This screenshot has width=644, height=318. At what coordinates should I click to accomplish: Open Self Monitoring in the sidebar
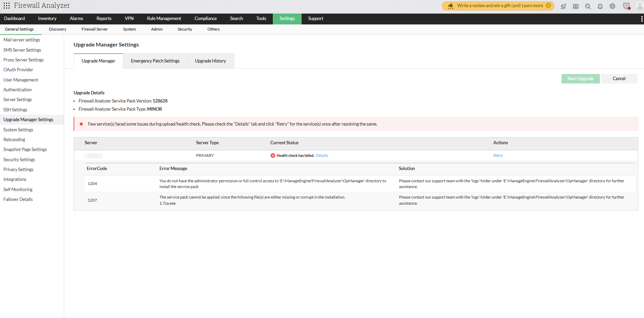pyautogui.click(x=18, y=189)
